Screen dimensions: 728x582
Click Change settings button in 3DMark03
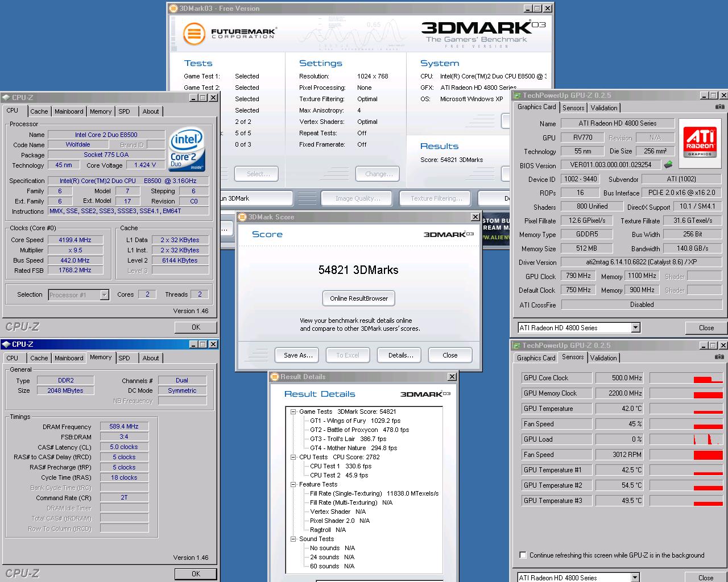(x=378, y=174)
